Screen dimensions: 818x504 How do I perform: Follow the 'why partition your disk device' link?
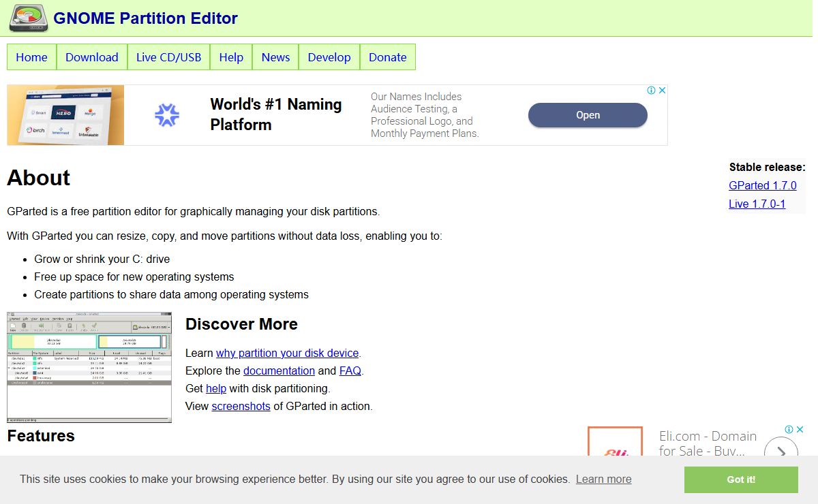click(288, 353)
